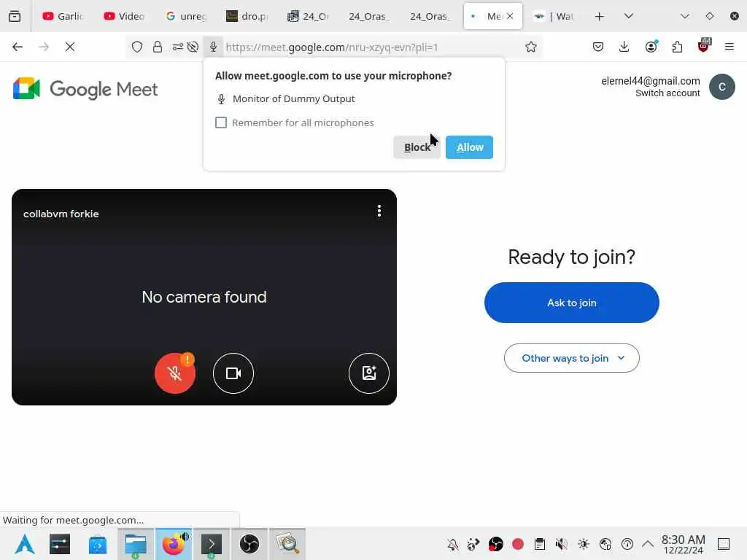Expand Other ways to join dropdown

tap(572, 358)
